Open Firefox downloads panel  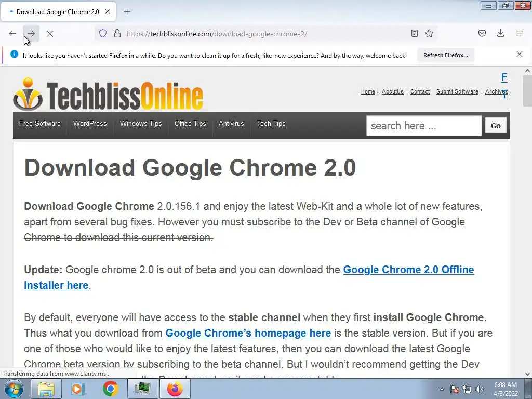click(x=500, y=34)
